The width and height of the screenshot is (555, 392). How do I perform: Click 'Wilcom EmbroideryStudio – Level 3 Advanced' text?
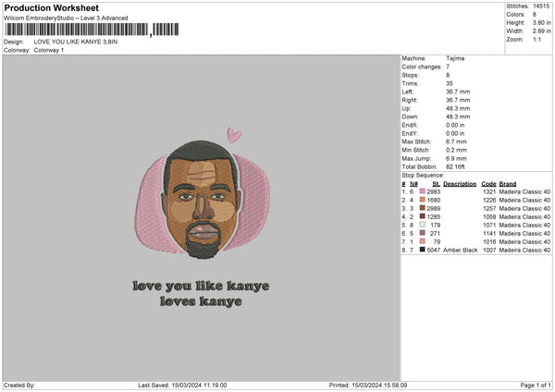66,18
